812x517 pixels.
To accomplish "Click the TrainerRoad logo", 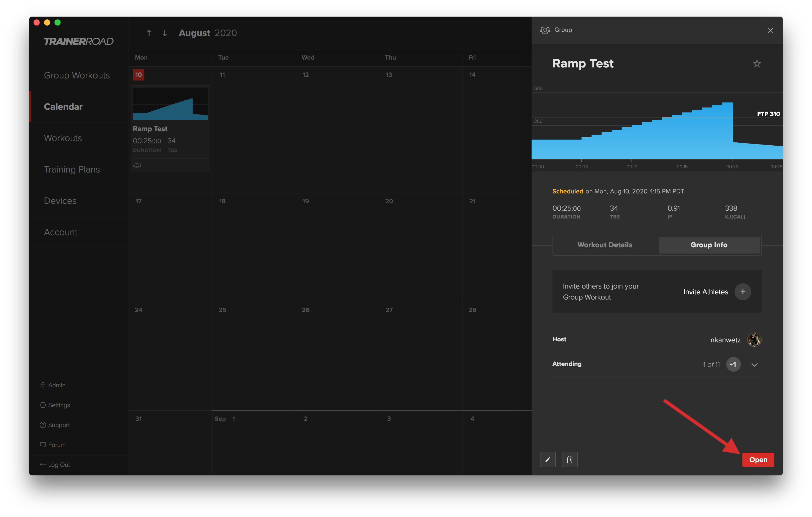I will tap(78, 41).
